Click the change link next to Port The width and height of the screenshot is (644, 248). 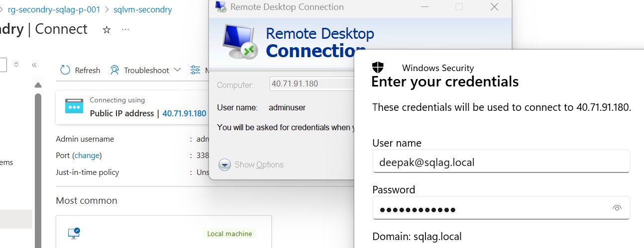(x=87, y=156)
